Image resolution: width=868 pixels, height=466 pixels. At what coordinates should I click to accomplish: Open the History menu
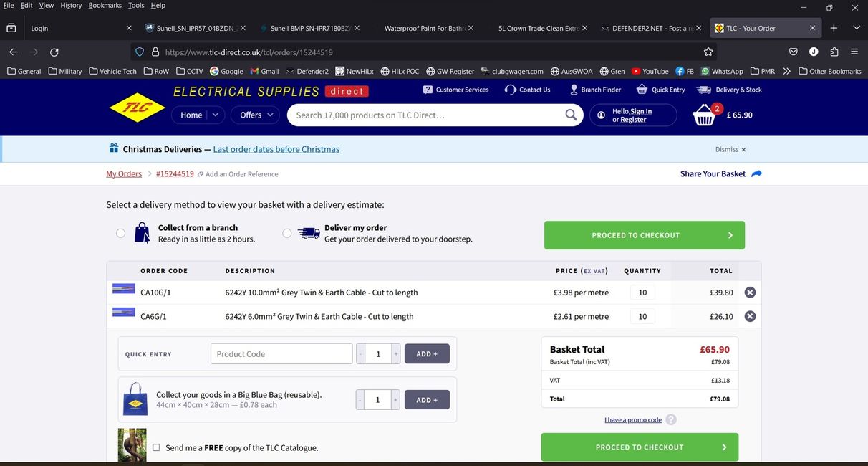[71, 5]
